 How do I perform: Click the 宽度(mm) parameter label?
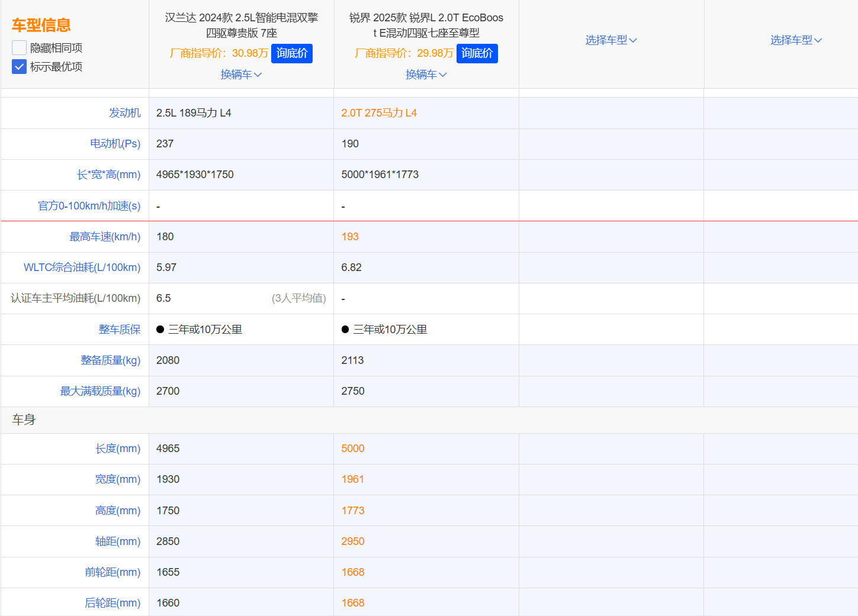pyautogui.click(x=118, y=479)
